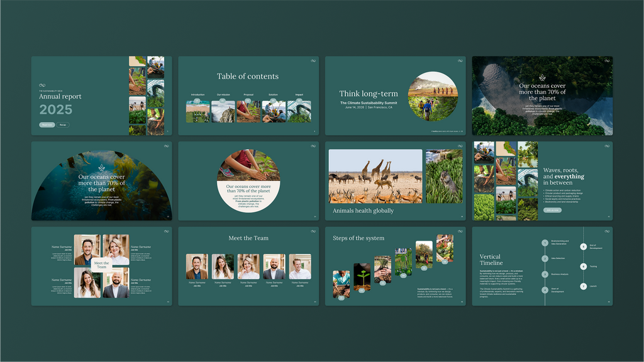
Task: Select the Steps of the system slide title
Action: (x=358, y=238)
